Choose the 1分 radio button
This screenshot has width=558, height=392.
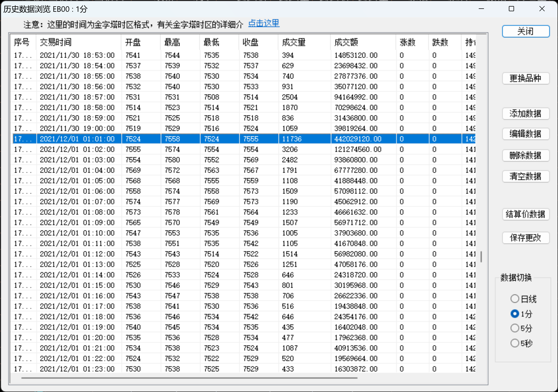(x=515, y=314)
